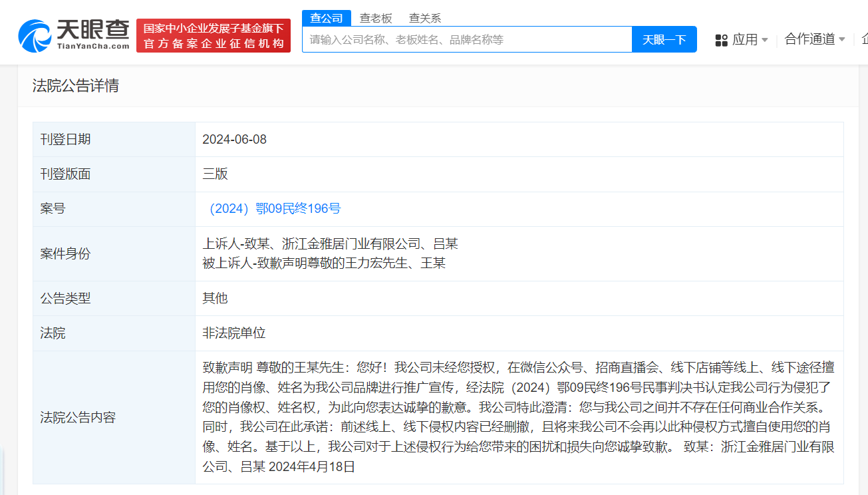Image resolution: width=868 pixels, height=495 pixels.
Task: Focus the company name search field
Action: [467, 39]
